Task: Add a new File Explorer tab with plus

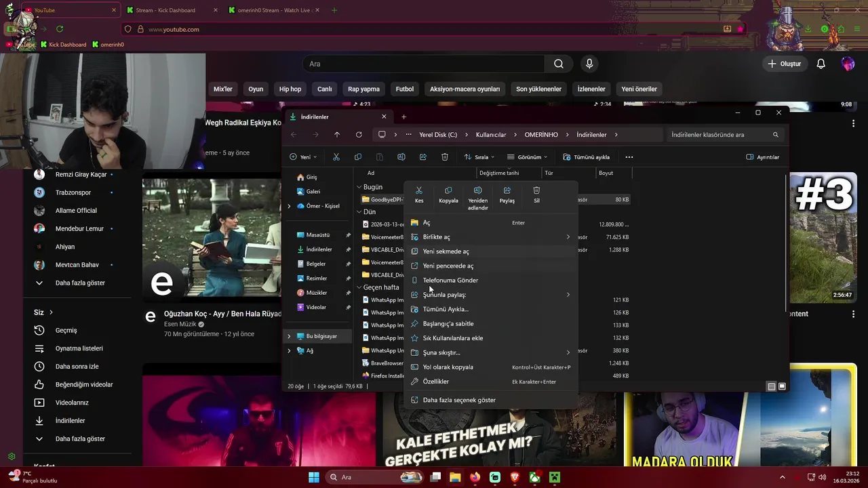Action: [403, 117]
